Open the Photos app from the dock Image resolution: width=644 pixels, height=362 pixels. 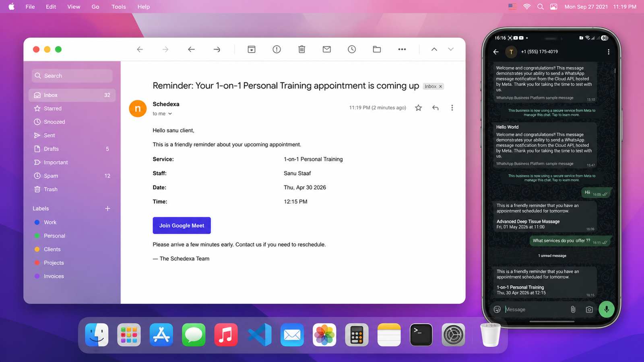pos(324,335)
